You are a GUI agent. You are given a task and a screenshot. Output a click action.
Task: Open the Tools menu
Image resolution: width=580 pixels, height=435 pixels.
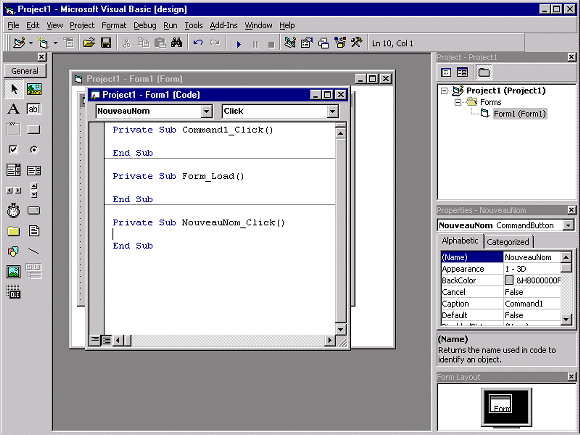pos(193,26)
